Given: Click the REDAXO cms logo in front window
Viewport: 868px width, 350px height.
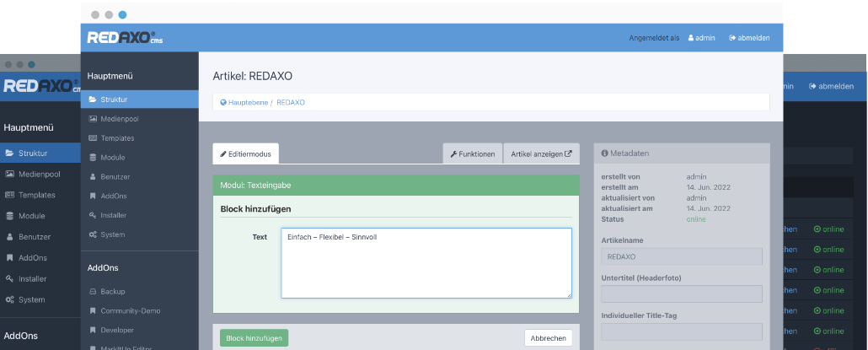Looking at the screenshot, I should (x=125, y=38).
